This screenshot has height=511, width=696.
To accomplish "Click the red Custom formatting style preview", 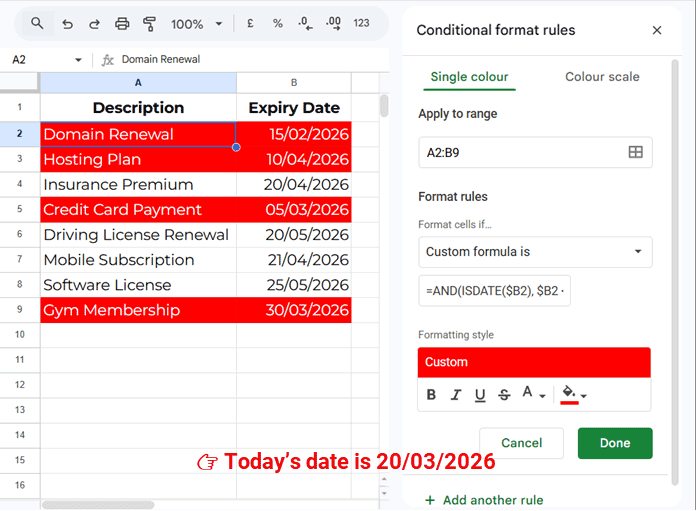I will point(534,362).
